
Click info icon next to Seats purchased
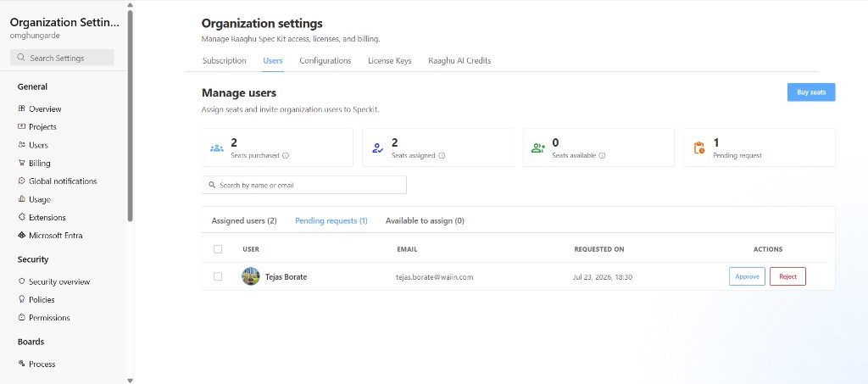click(x=286, y=155)
